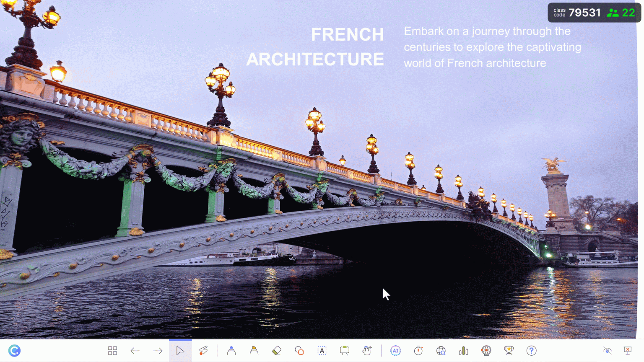
Task: Select the Highlighter tool
Action: tap(254, 351)
